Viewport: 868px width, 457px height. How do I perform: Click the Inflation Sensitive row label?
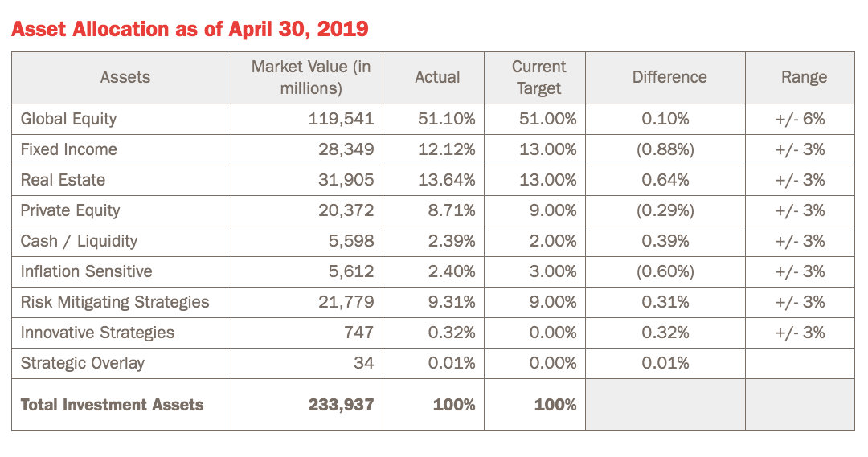[86, 271]
